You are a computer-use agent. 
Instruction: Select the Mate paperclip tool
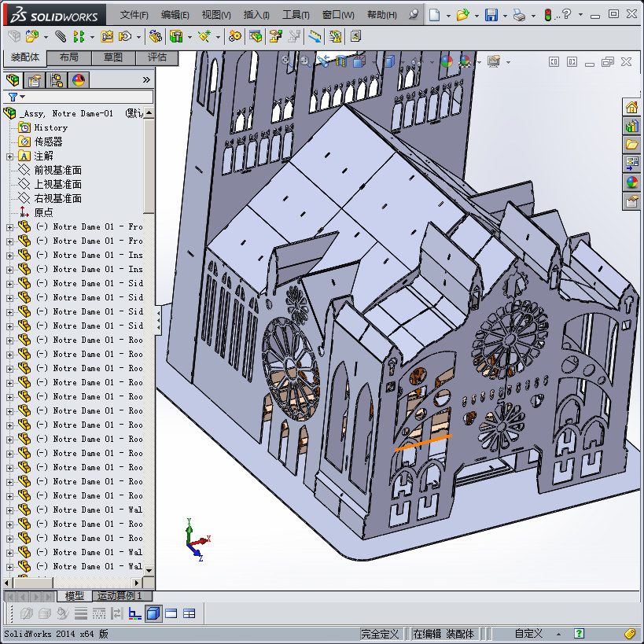click(61, 36)
